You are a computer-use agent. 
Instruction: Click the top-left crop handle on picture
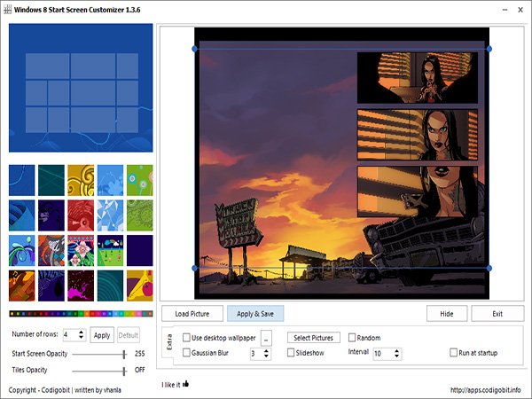pyautogui.click(x=194, y=49)
